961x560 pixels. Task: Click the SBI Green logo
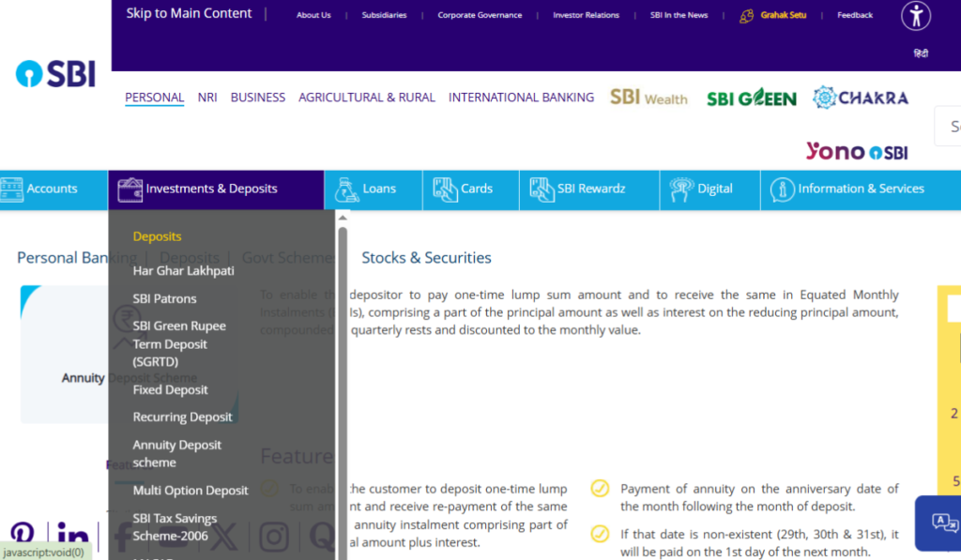coord(751,98)
